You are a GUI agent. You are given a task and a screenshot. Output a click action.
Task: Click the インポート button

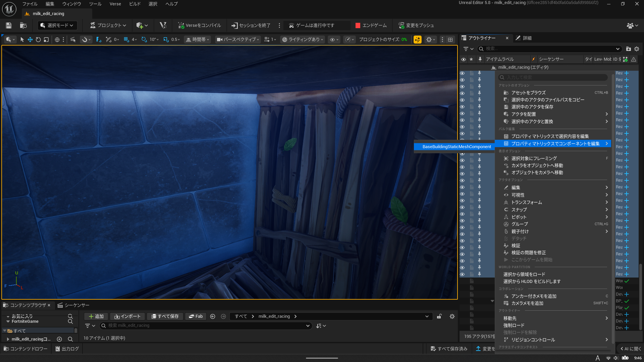tap(127, 316)
